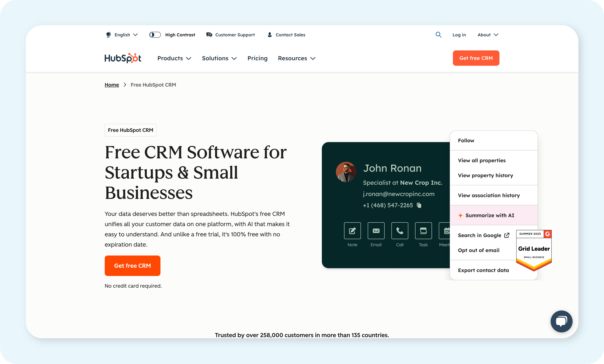Click John Ronan's profile photo
604x364 pixels.
[346, 172]
